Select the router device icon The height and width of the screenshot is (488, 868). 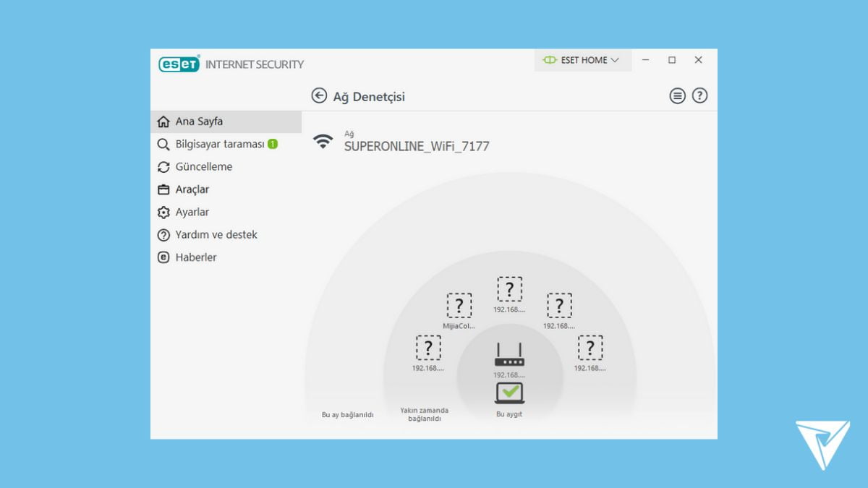pos(509,355)
